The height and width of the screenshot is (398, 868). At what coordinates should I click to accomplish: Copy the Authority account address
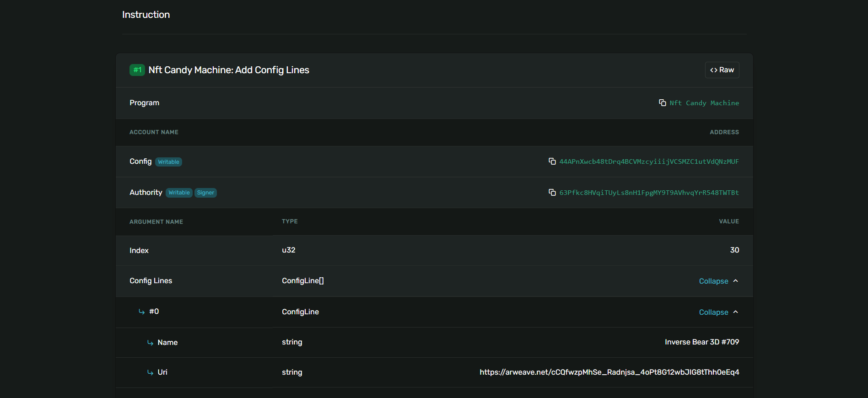click(x=552, y=192)
